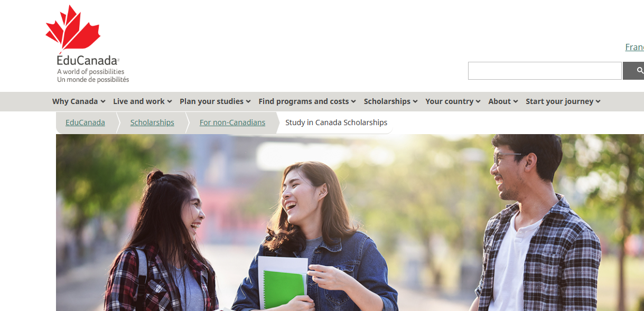The width and height of the screenshot is (644, 311).
Task: Click the EduCanada maple leaf logo
Action: click(87, 44)
